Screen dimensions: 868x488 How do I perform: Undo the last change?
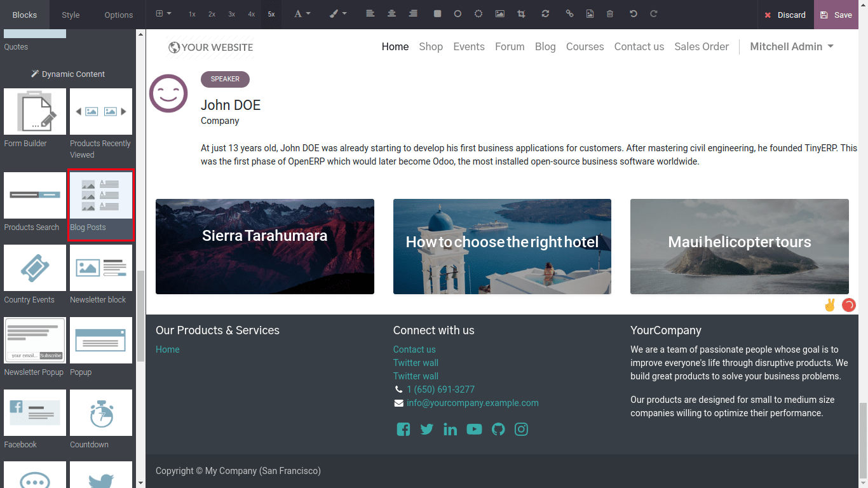pyautogui.click(x=634, y=14)
